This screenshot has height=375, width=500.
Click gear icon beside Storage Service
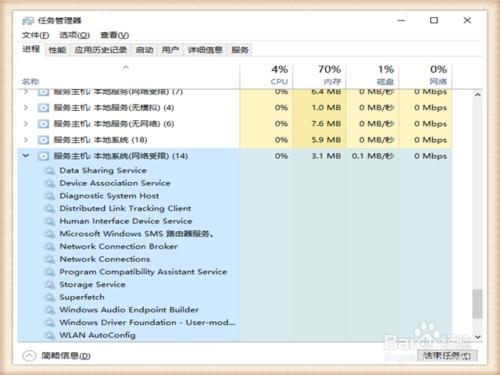50,285
